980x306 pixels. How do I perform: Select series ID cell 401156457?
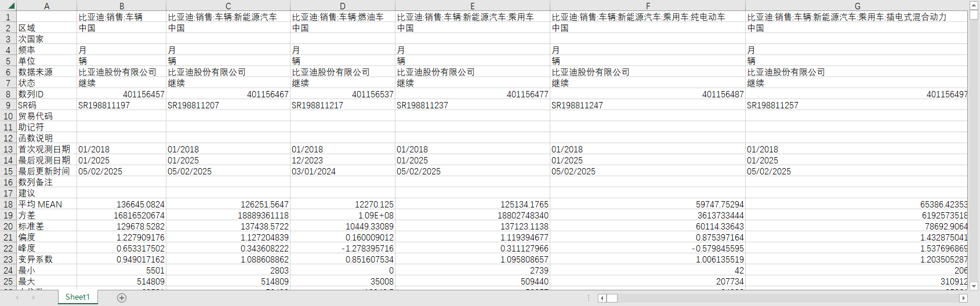(x=122, y=94)
